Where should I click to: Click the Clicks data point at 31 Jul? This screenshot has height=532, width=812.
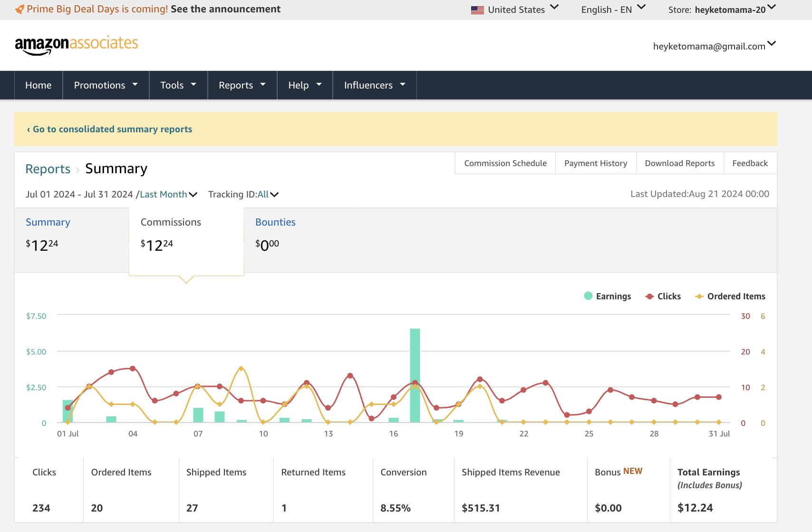tap(719, 397)
